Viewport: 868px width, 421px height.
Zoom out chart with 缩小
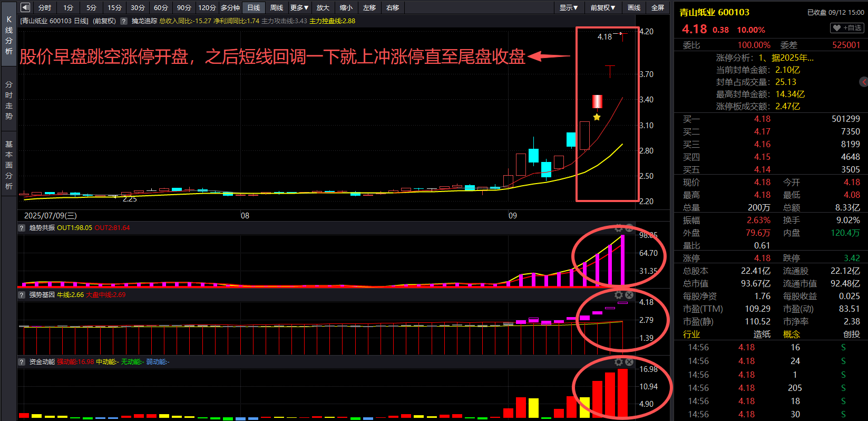click(x=346, y=7)
